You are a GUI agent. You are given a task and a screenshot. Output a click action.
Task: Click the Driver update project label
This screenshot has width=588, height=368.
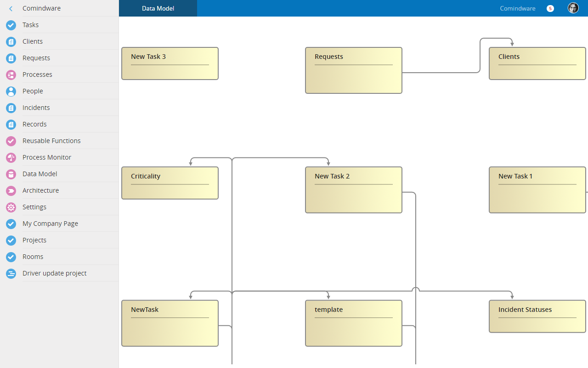click(54, 273)
